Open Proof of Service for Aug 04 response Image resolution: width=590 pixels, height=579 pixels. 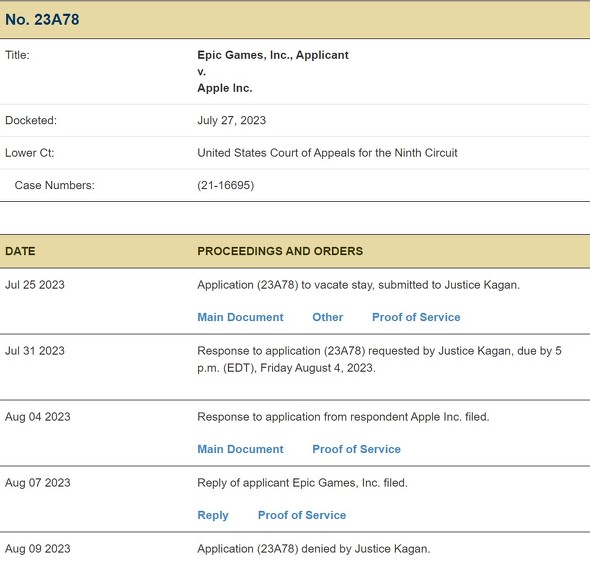point(356,449)
